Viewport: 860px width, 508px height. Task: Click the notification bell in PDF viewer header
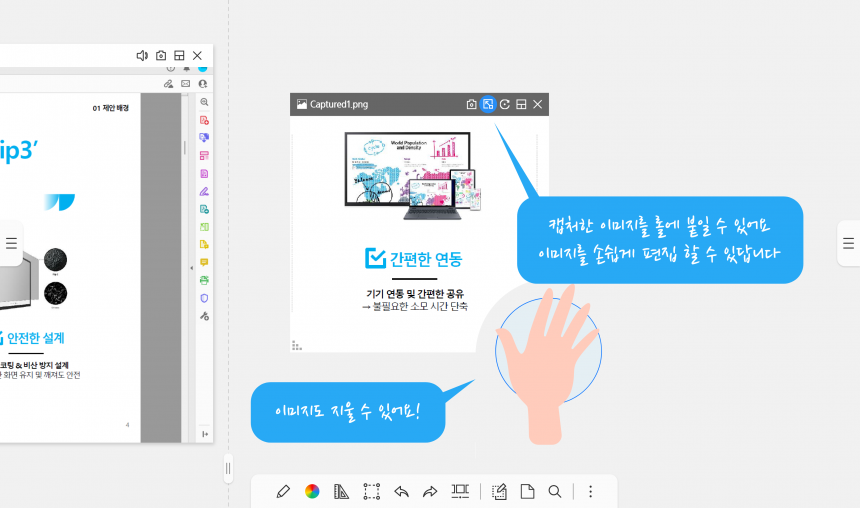[186, 69]
